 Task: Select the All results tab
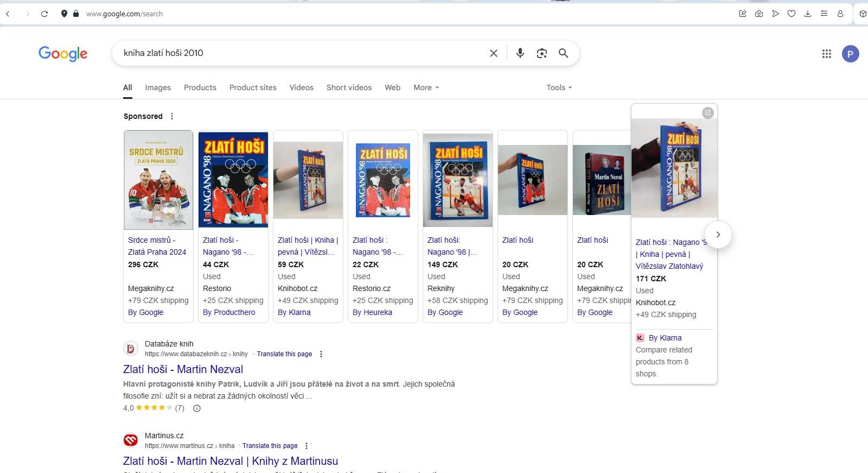[x=127, y=87]
